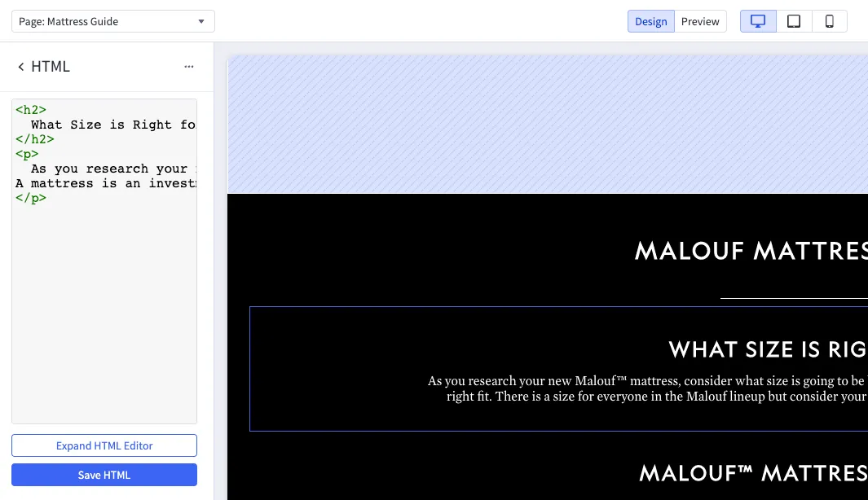Expand the code view with Expand HTML Editor
This screenshot has height=500, width=868.
(x=104, y=445)
